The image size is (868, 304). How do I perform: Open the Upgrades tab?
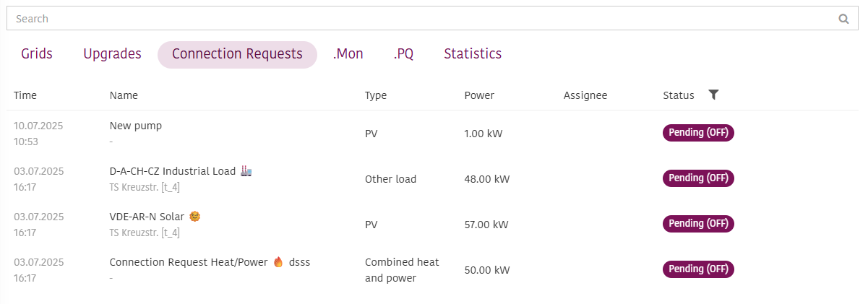click(112, 54)
